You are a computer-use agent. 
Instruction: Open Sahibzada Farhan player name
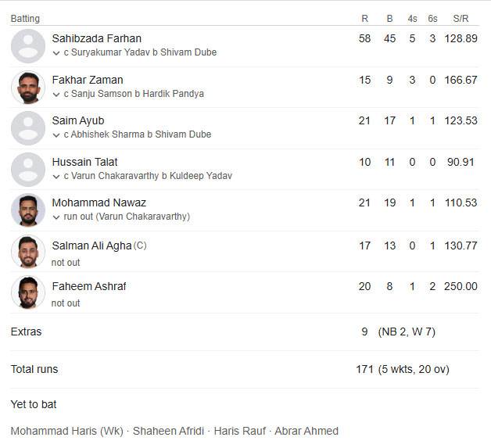(96, 38)
